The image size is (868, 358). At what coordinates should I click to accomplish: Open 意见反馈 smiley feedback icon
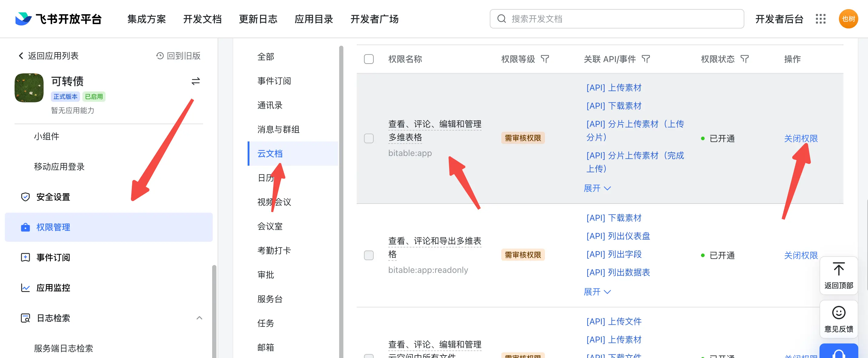coord(838,313)
